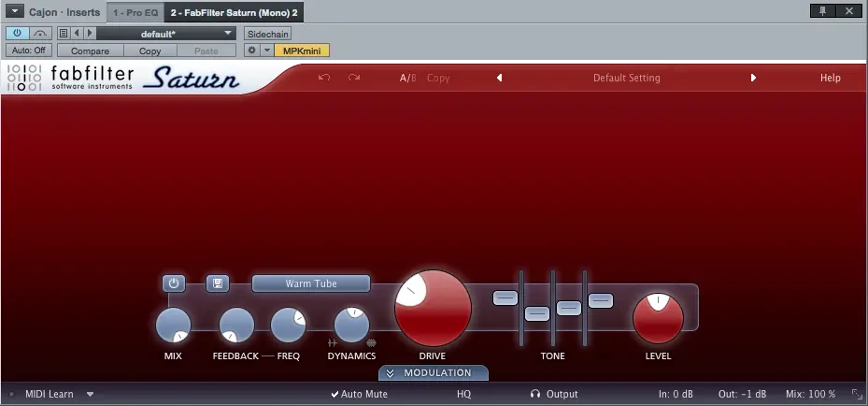Click the MIDI indicator dot beside MIDI Learn

[11, 395]
